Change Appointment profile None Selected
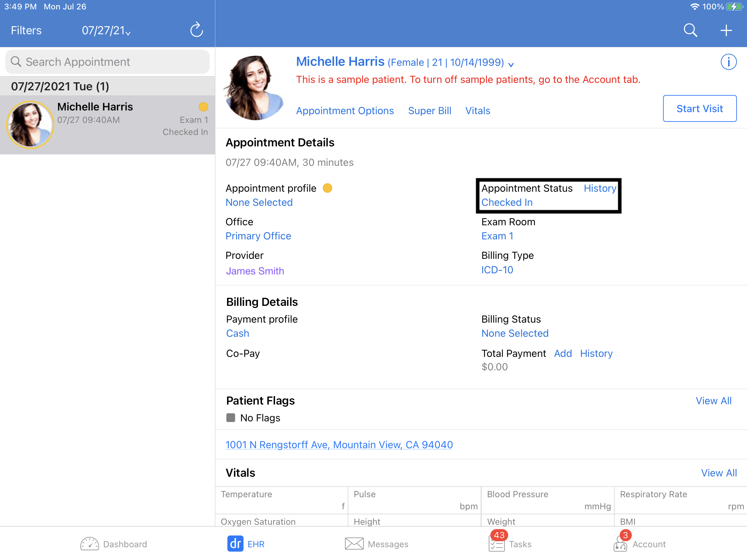 pos(259,202)
